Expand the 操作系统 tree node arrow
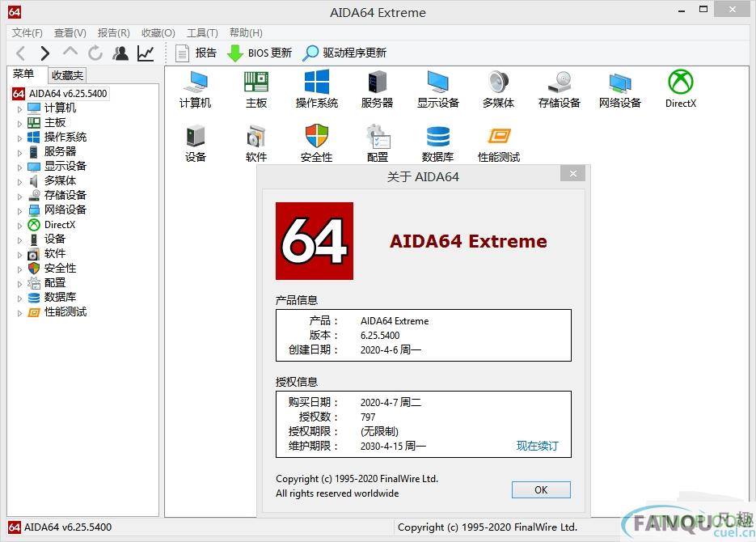Viewport: 756px width, 542px height. point(19,138)
